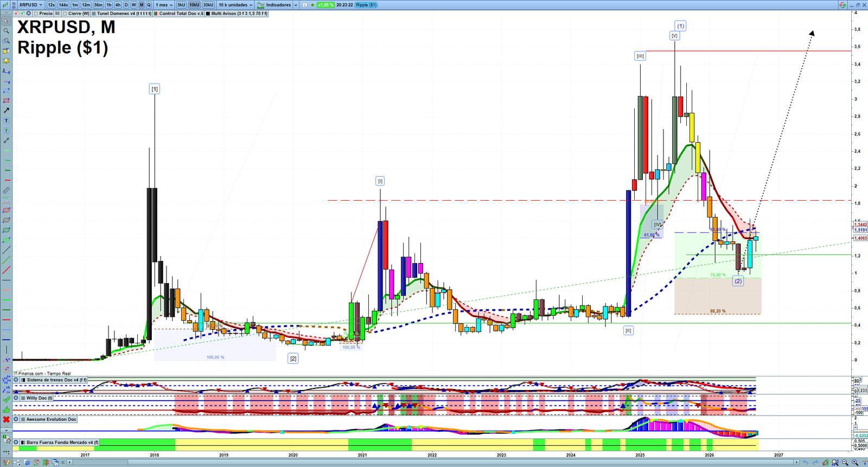The height and width of the screenshot is (467, 868).
Task: Open Multi Avisos indicator settings
Action: (x=237, y=14)
